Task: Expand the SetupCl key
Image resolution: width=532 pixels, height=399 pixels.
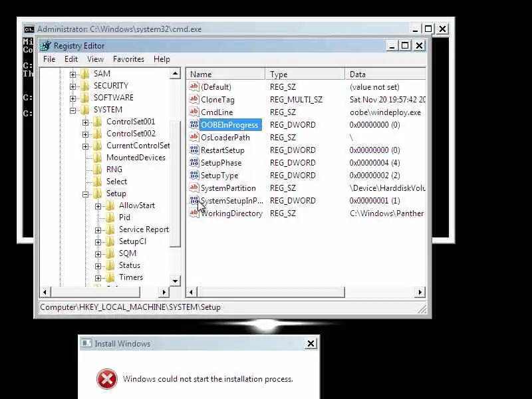Action: [x=98, y=242]
